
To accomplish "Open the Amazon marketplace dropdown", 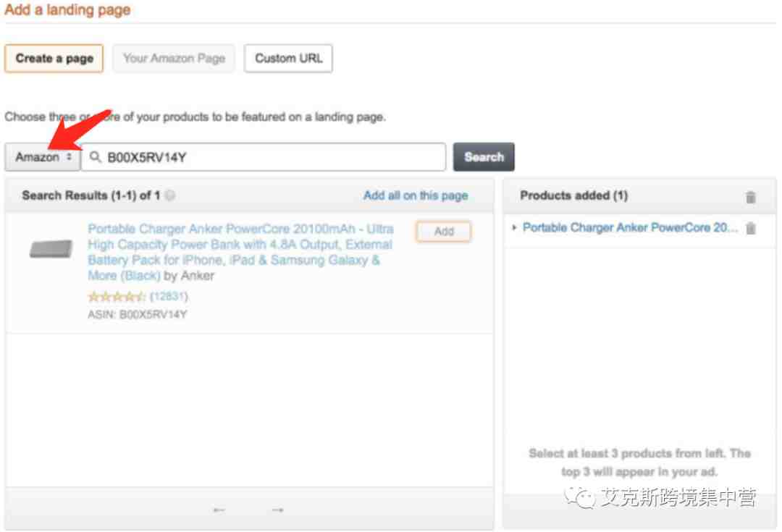I will [43, 157].
